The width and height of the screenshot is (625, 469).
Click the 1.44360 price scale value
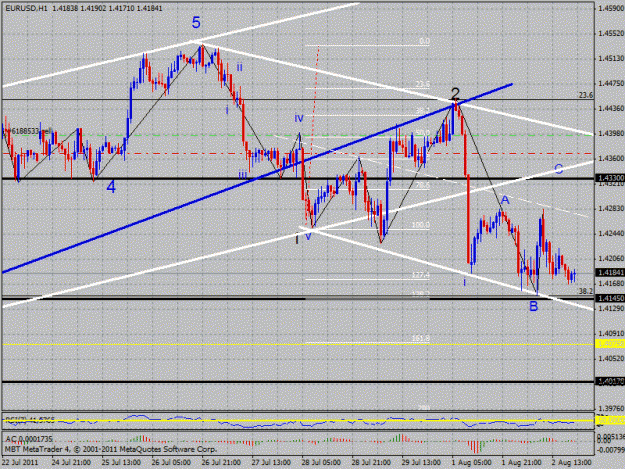click(x=611, y=108)
